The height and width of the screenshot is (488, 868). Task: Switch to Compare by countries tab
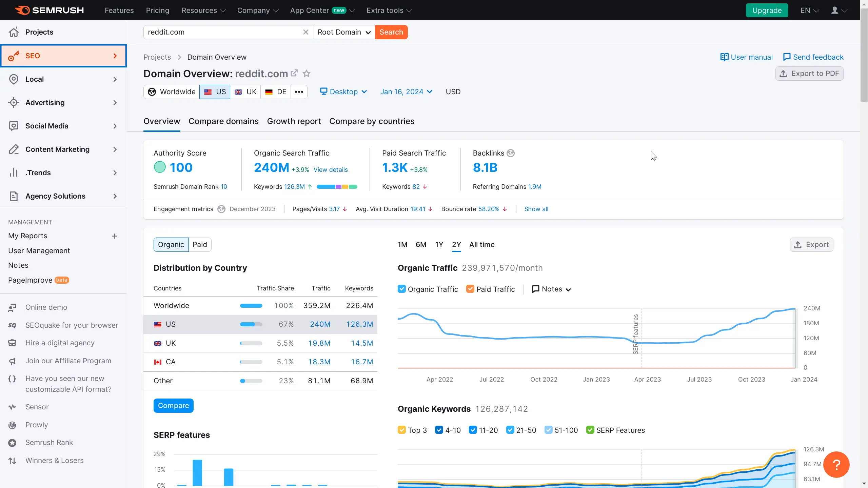372,121
